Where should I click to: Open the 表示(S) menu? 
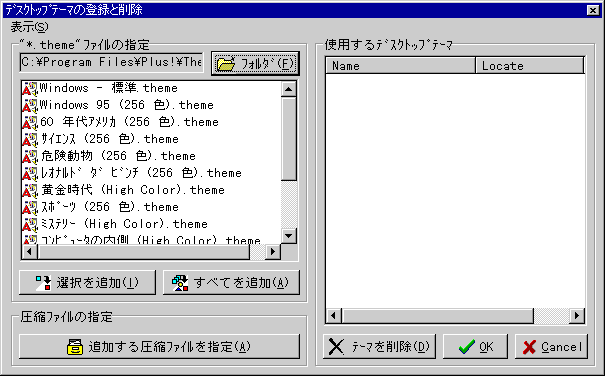(x=29, y=27)
